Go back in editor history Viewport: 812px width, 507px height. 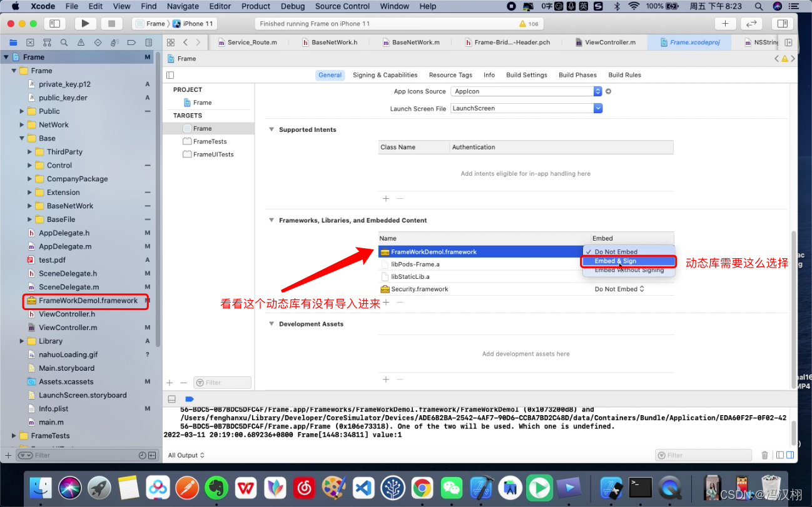[185, 43]
